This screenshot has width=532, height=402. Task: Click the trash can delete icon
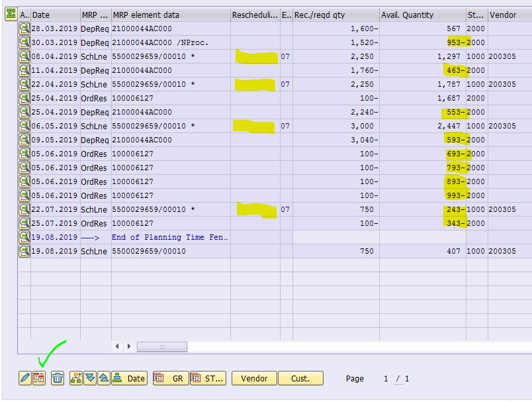coord(58,379)
